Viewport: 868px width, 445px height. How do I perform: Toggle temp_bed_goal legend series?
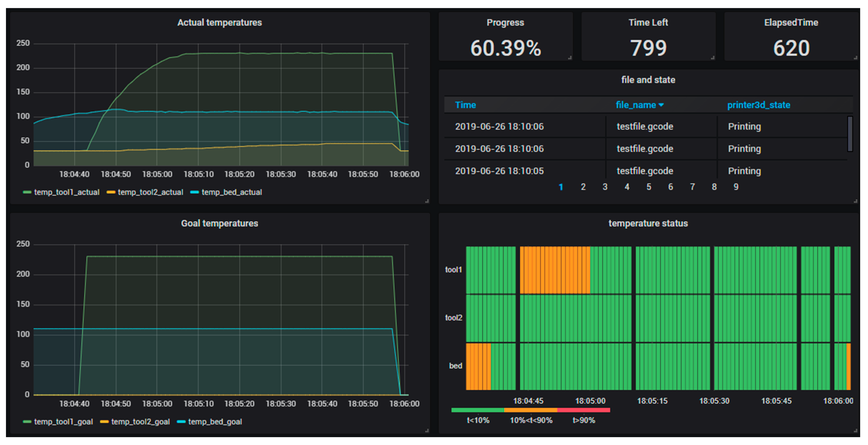[x=215, y=421]
